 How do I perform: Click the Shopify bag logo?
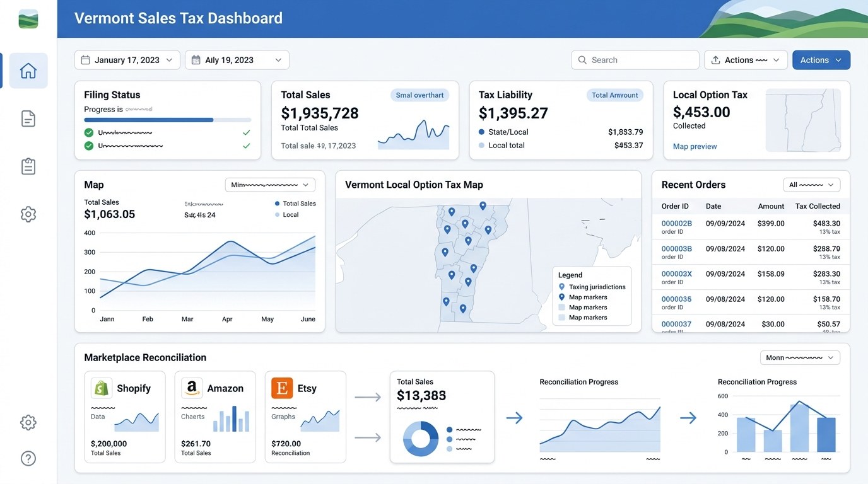click(102, 388)
